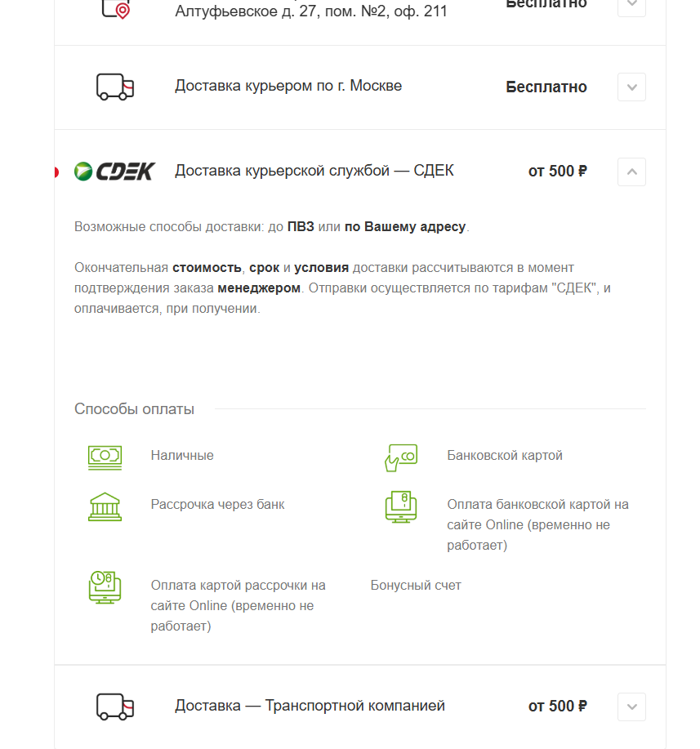
Task: Expand the Moscow courier delivery details
Action: pos(631,87)
